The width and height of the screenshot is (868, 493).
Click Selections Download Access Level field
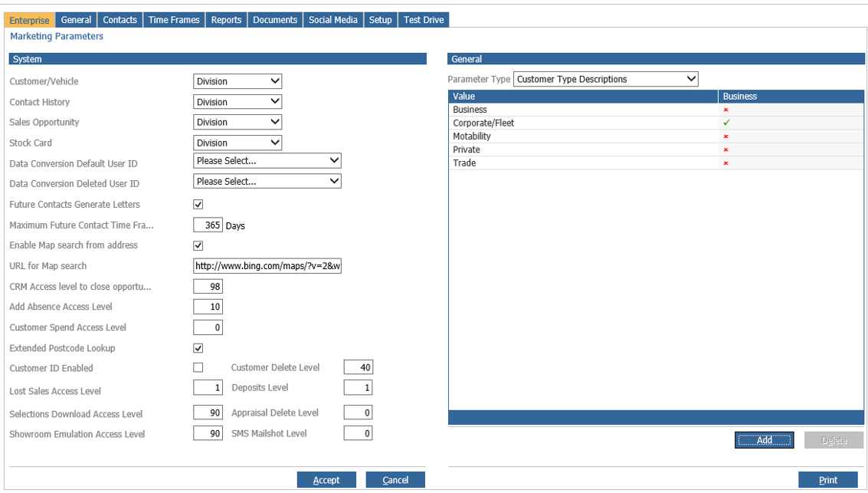click(x=208, y=412)
